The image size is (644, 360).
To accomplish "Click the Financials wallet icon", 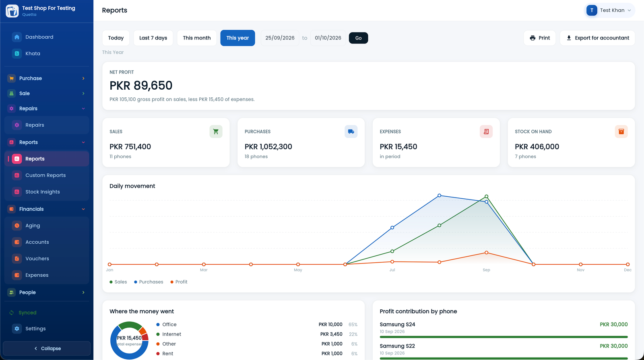I will [x=12, y=209].
